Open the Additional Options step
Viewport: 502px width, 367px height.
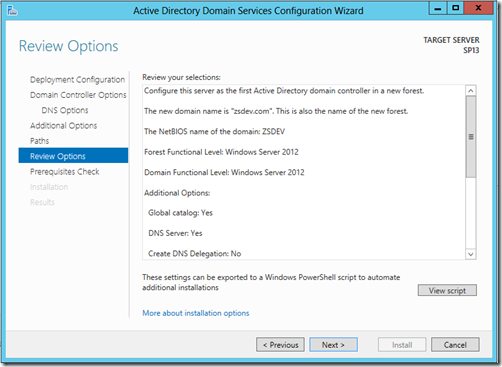click(63, 126)
